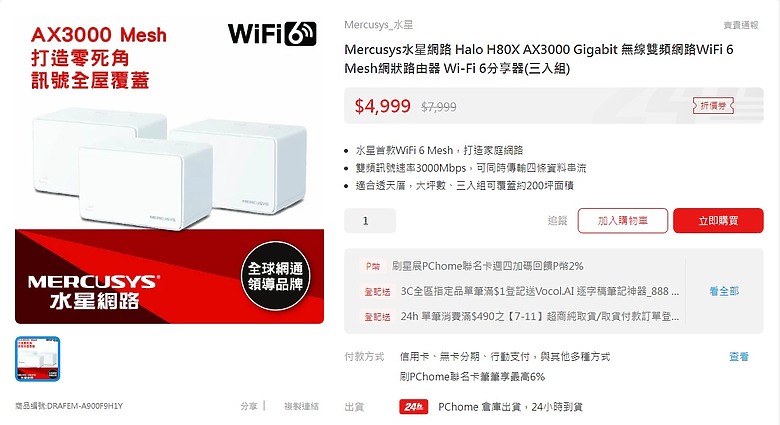
Task: Click the red 24h shipping badge
Action: click(x=414, y=407)
